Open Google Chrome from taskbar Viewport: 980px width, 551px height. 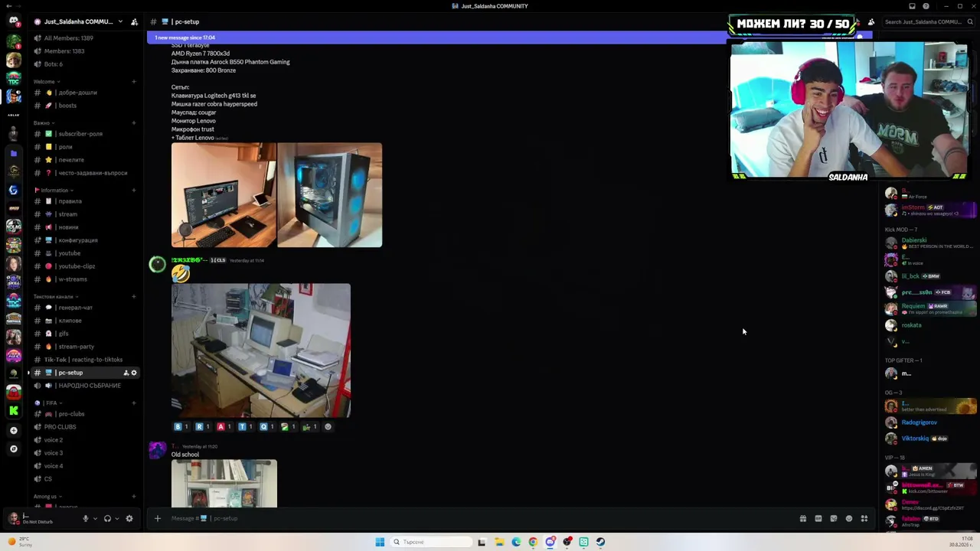tap(533, 542)
